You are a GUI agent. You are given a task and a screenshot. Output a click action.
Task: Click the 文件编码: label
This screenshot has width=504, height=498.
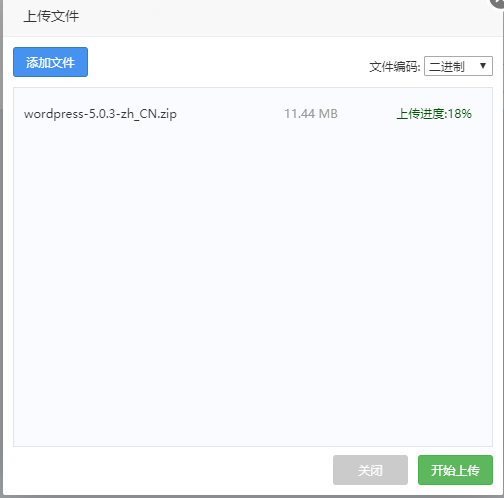(x=395, y=67)
